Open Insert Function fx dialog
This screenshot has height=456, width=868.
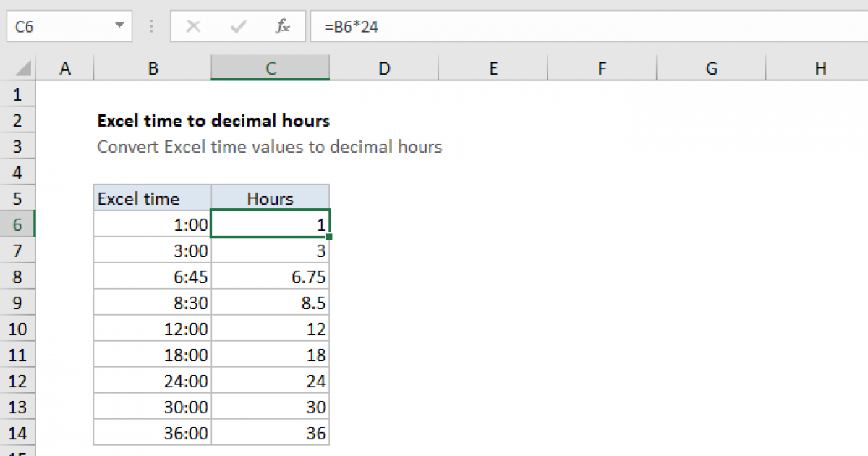[x=283, y=27]
